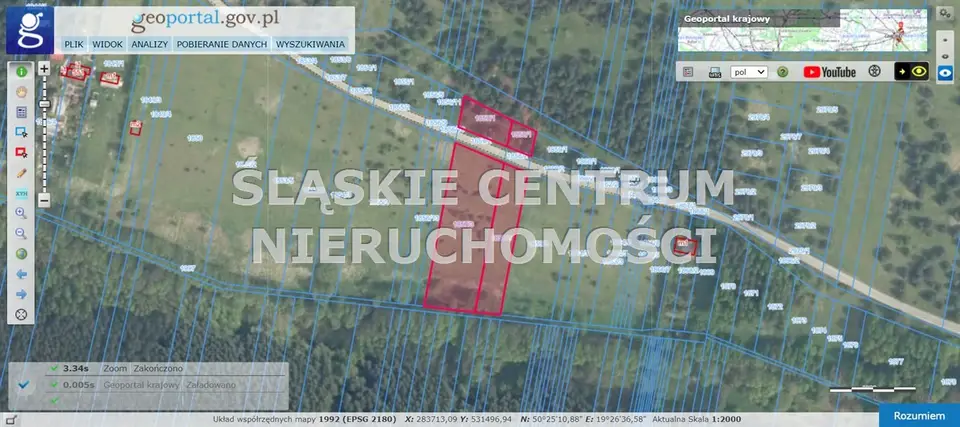Click the geoportal.gov.pl header logo text
The image size is (960, 427).
click(x=205, y=18)
